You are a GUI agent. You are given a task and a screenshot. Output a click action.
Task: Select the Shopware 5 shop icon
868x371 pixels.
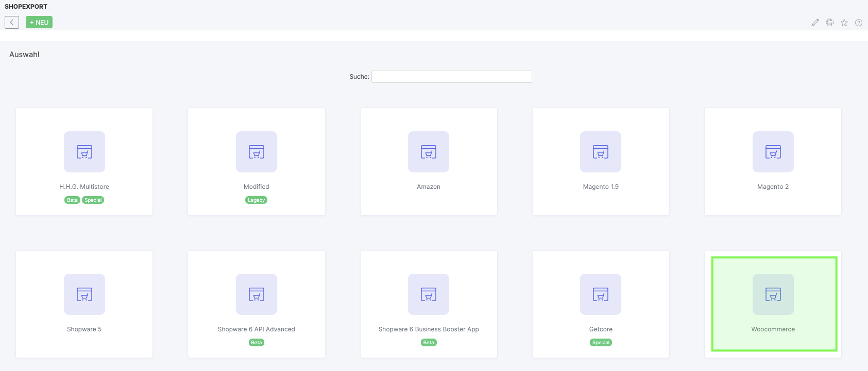[84, 294]
